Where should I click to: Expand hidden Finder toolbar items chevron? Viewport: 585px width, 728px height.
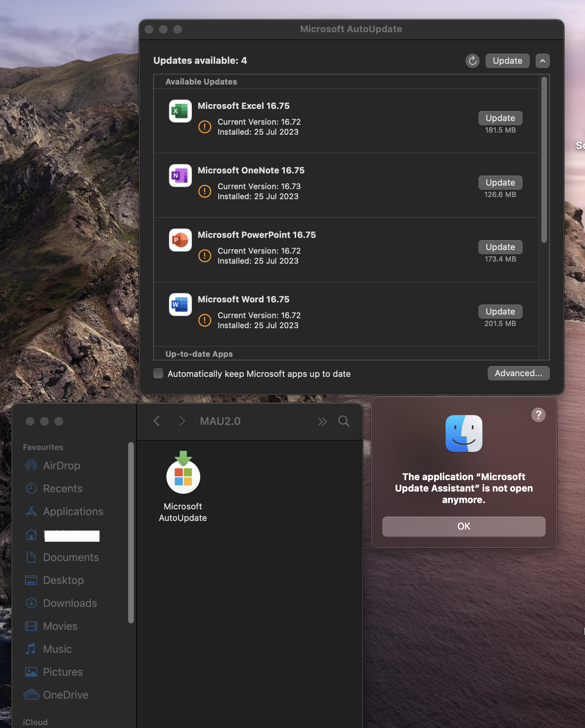click(x=322, y=421)
